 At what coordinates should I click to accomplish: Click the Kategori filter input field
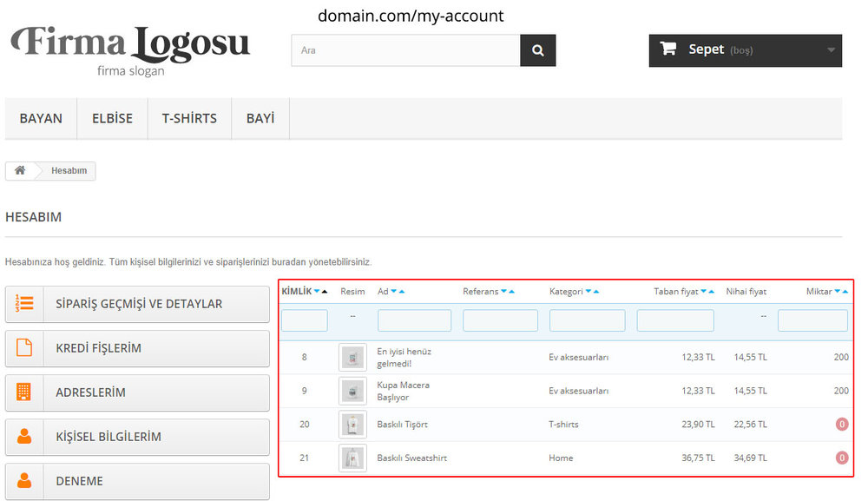tap(588, 320)
